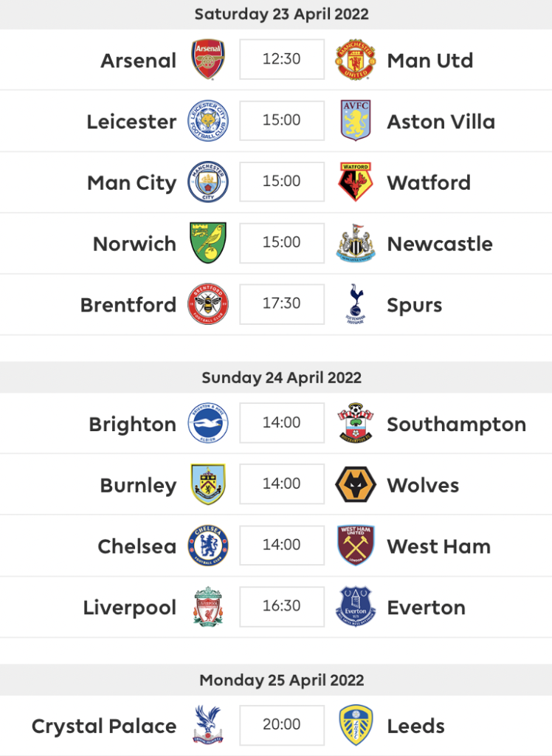Open the Watford club badge

(355, 182)
